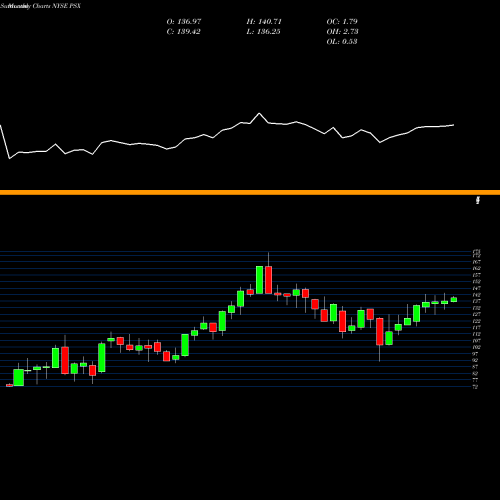Click the close price C: 139.42
This screenshot has width=500, height=500.
183,32
